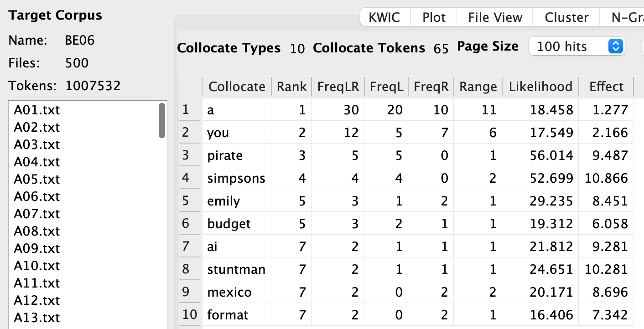644x329 pixels.
Task: Open the Cluster tab
Action: coord(566,17)
